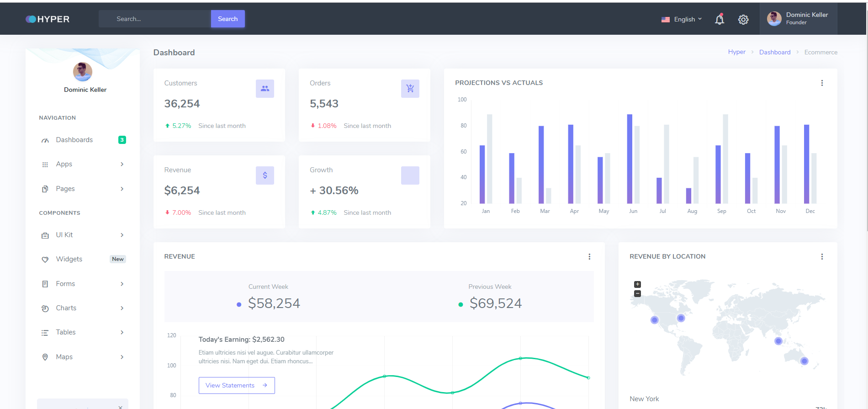The height and width of the screenshot is (409, 868).
Task: Zoom out on the revenue map
Action: (x=638, y=294)
